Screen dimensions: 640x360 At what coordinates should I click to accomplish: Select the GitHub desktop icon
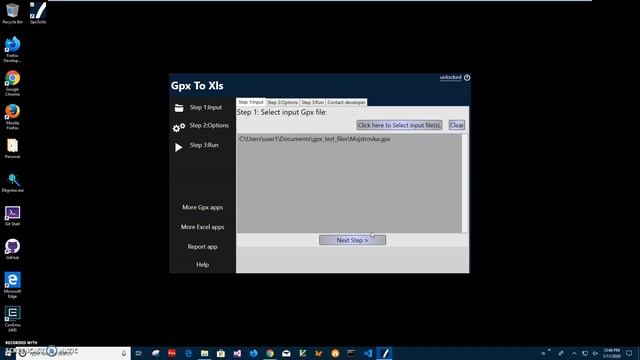tap(12, 249)
